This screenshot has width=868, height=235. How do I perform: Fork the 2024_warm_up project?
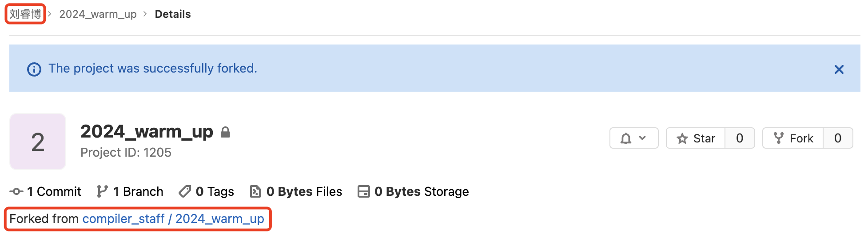pyautogui.click(x=793, y=138)
